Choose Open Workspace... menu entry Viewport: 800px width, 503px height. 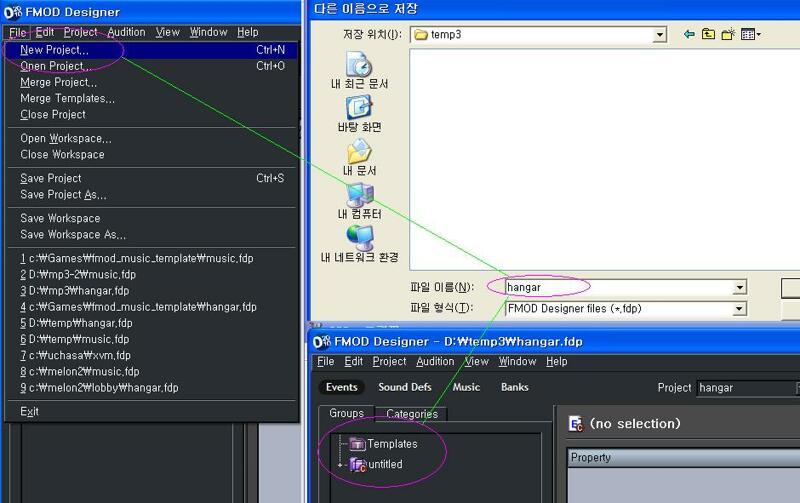[x=152, y=139]
